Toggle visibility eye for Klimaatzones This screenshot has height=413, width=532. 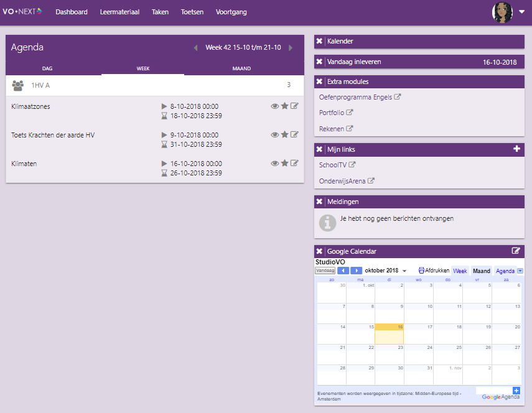[x=275, y=106]
